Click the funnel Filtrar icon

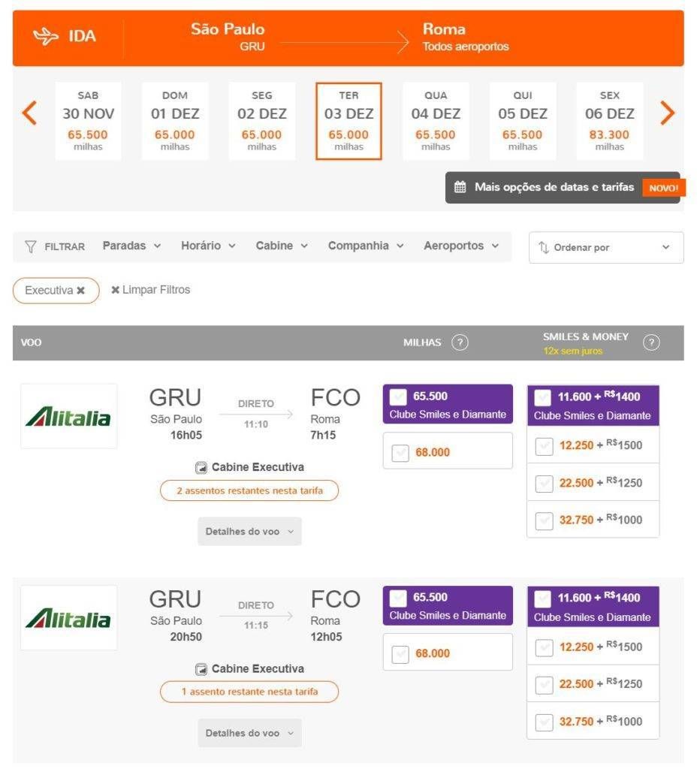coord(31,246)
